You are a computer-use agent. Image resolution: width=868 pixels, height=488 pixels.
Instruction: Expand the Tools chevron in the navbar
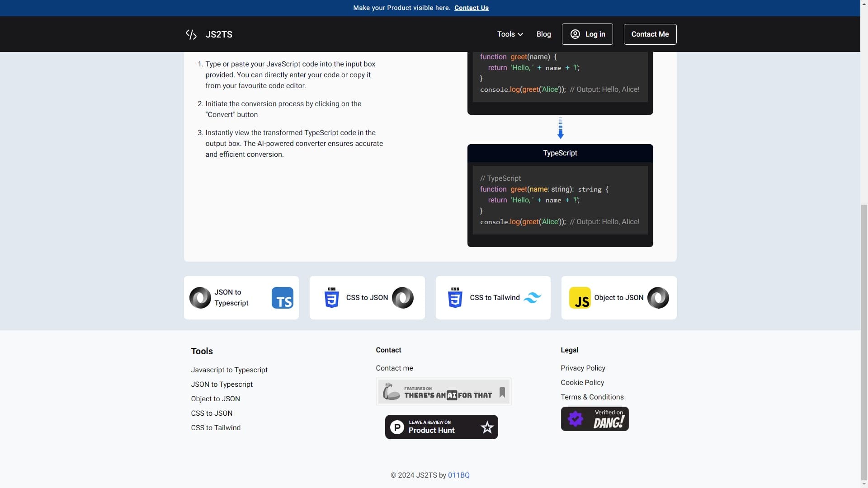pos(521,34)
